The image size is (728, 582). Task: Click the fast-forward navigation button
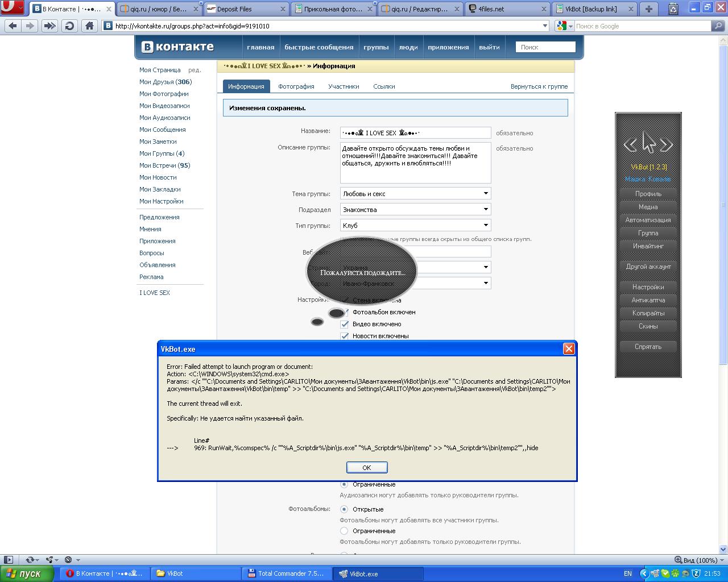tap(50, 26)
